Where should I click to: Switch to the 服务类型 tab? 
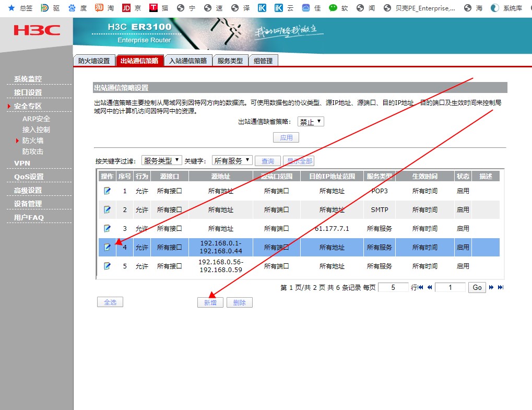click(x=230, y=61)
